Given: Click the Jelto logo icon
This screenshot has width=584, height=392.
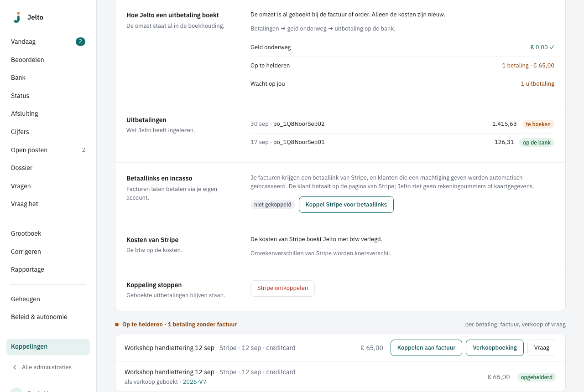Looking at the screenshot, I should click(17, 17).
